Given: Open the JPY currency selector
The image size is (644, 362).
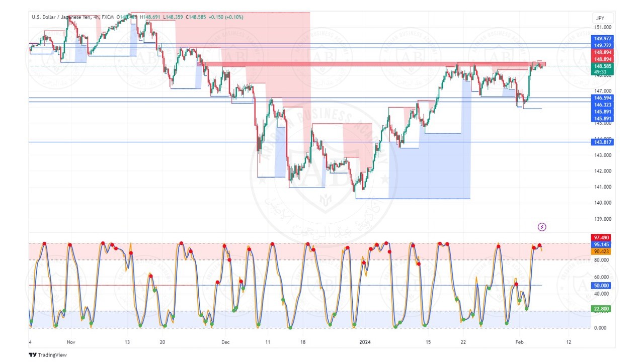Looking at the screenshot, I should click(602, 18).
